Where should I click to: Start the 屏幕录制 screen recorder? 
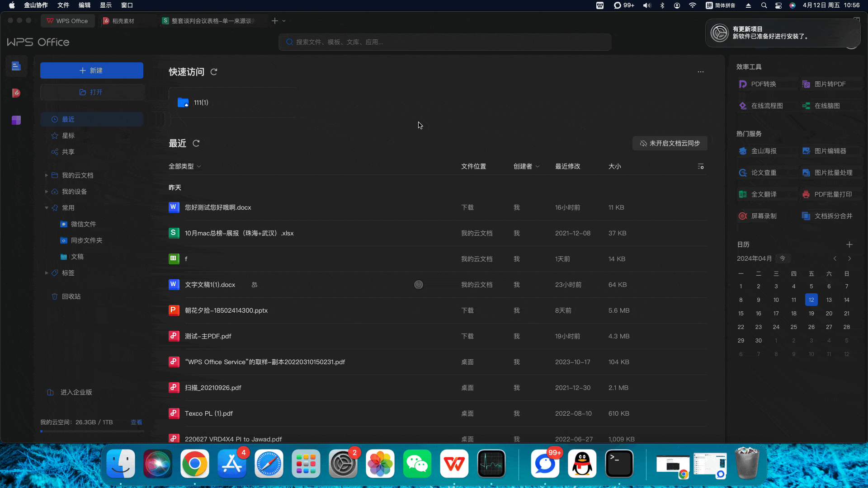point(764,216)
